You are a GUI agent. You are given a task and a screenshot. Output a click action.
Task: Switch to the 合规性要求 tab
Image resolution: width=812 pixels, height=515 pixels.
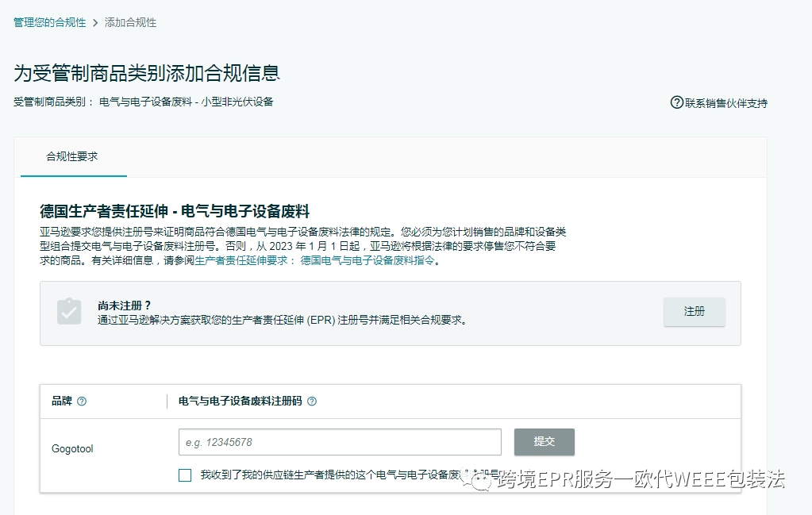click(x=71, y=156)
